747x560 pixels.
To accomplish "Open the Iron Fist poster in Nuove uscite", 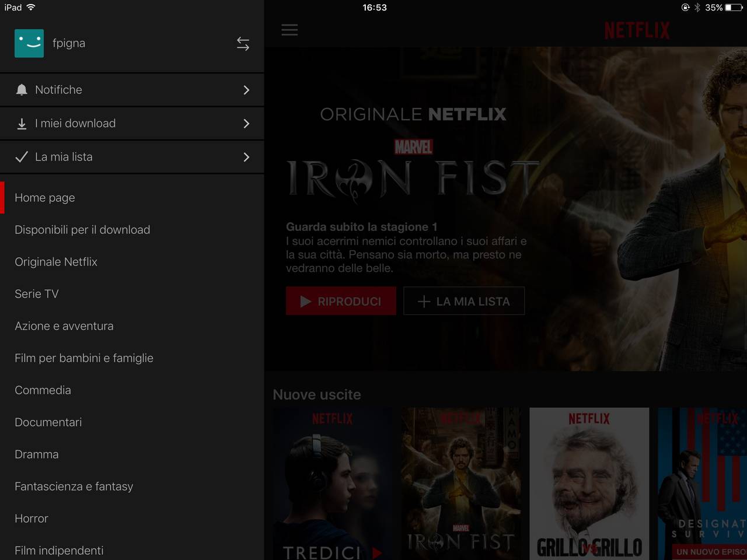I will click(461, 484).
